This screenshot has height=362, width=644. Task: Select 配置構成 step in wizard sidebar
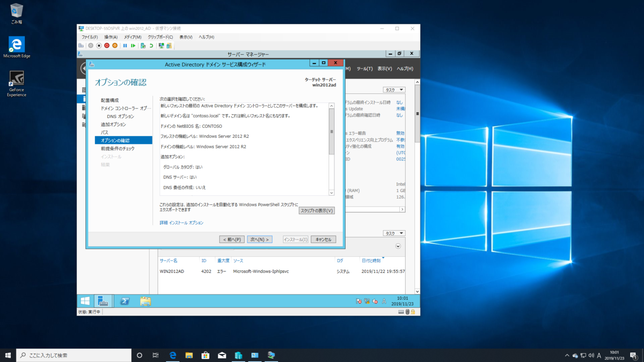(110, 100)
